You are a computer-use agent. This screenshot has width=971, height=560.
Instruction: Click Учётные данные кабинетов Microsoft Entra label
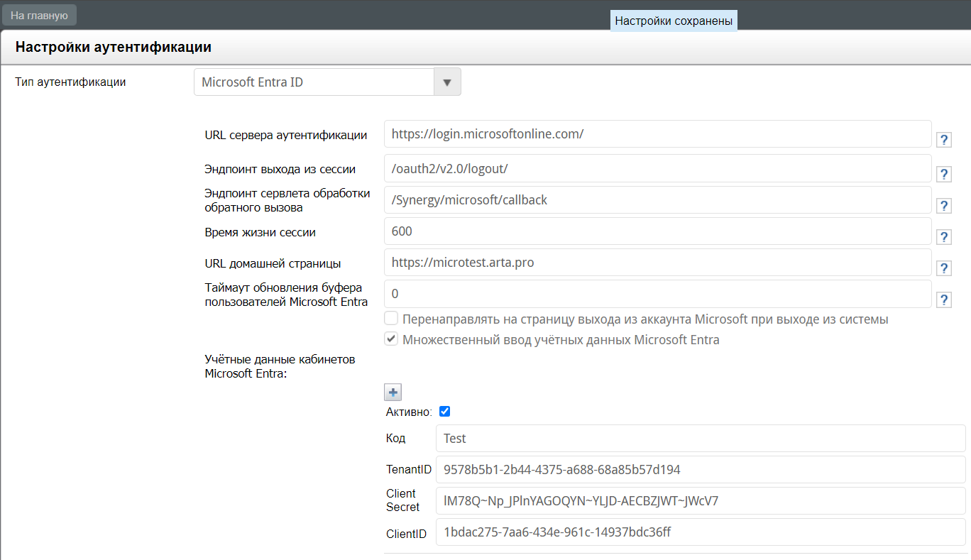[x=280, y=366]
